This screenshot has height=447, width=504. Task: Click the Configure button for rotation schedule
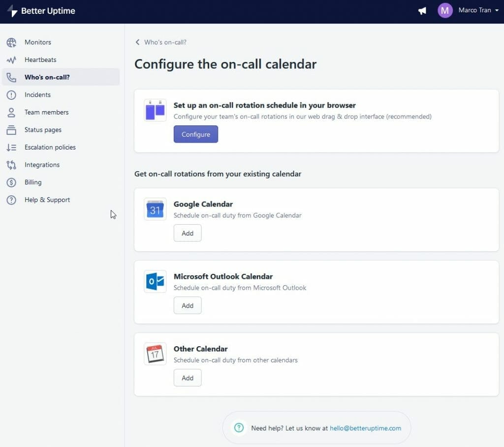point(195,134)
